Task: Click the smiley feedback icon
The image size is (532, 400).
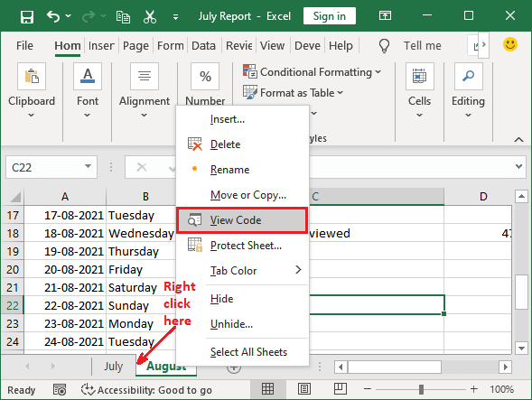Action: 510,44
